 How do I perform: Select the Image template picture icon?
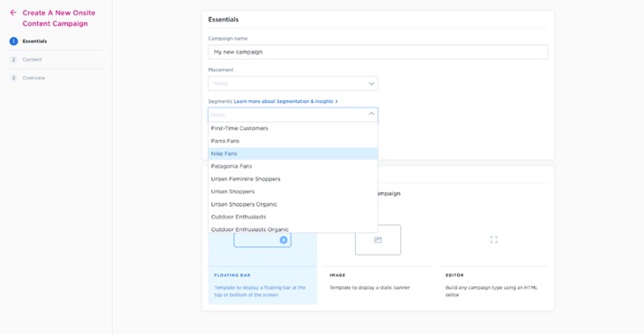click(378, 240)
